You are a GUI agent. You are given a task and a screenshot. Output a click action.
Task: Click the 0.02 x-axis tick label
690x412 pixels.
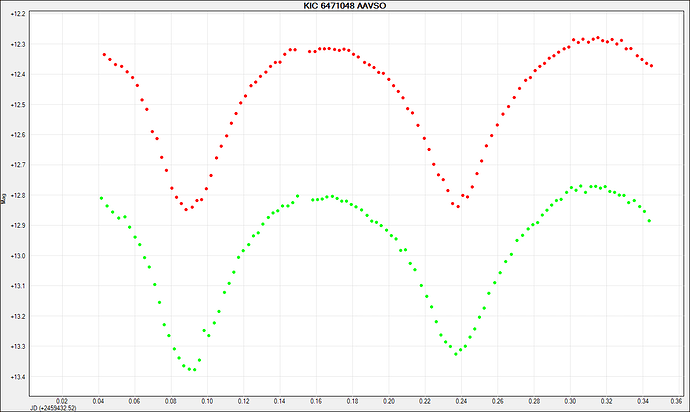point(62,401)
